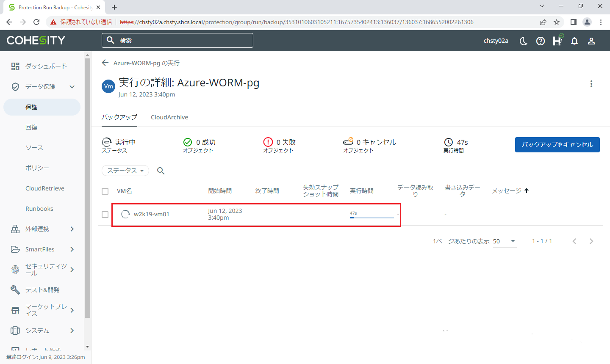The width and height of the screenshot is (610, 364).
Task: Click the Cohesity logo
Action: (36, 40)
